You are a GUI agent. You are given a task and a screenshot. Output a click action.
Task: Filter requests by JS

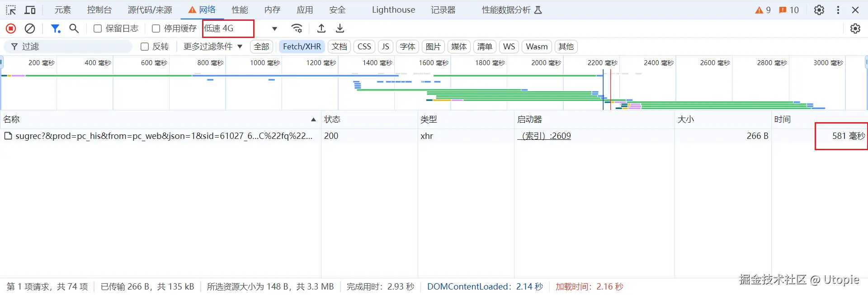tap(385, 47)
